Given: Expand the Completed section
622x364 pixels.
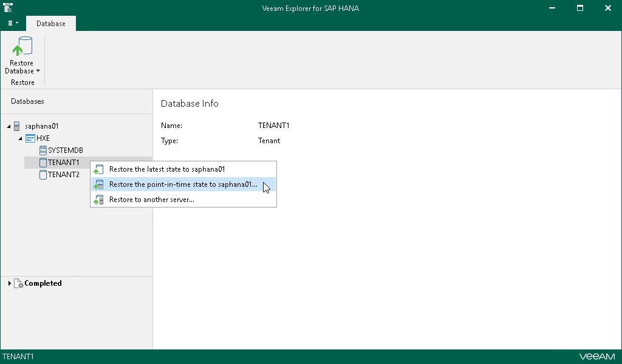Looking at the screenshot, I should pos(9,283).
